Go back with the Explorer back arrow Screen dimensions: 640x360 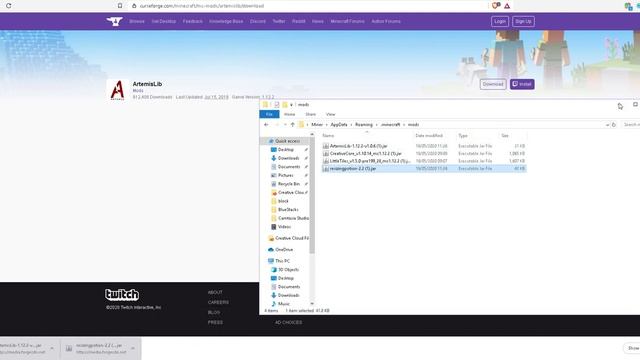(266, 124)
